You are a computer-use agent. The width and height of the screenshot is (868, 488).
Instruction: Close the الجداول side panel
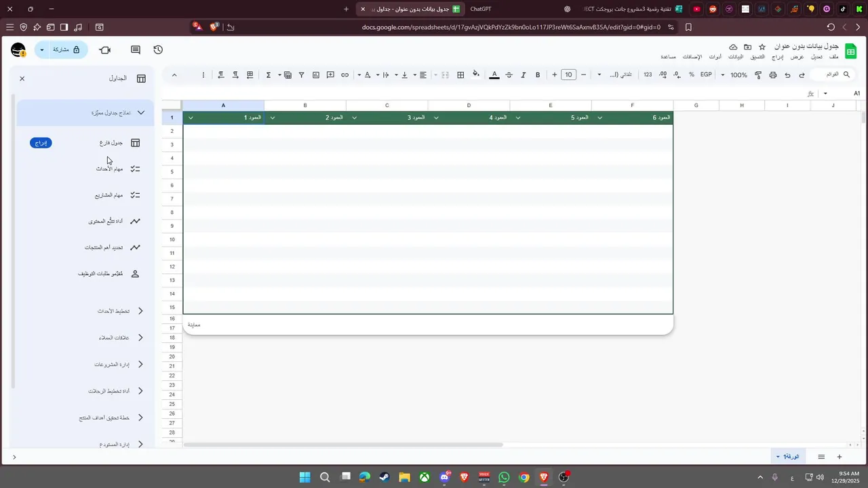pos(22,79)
